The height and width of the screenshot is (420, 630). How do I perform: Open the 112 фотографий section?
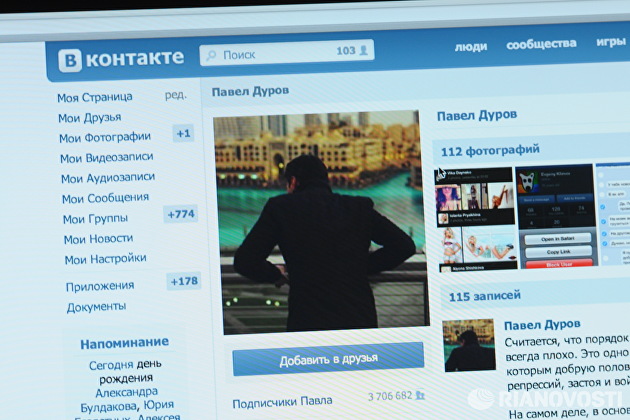click(x=490, y=151)
